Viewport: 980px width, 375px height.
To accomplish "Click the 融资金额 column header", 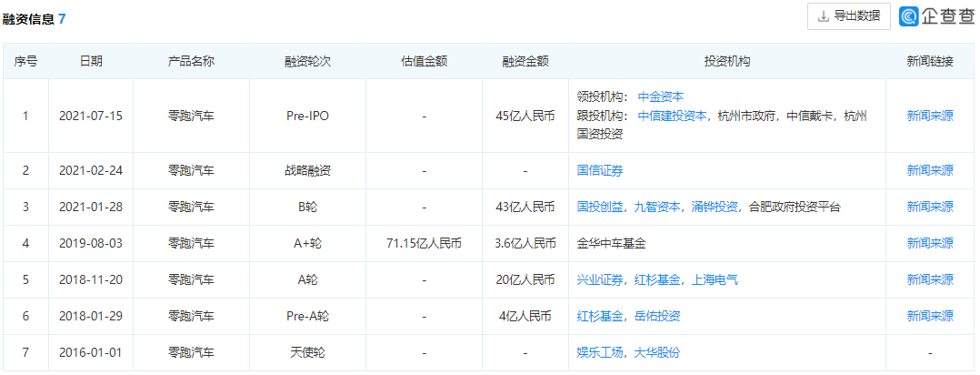I will pos(525,61).
